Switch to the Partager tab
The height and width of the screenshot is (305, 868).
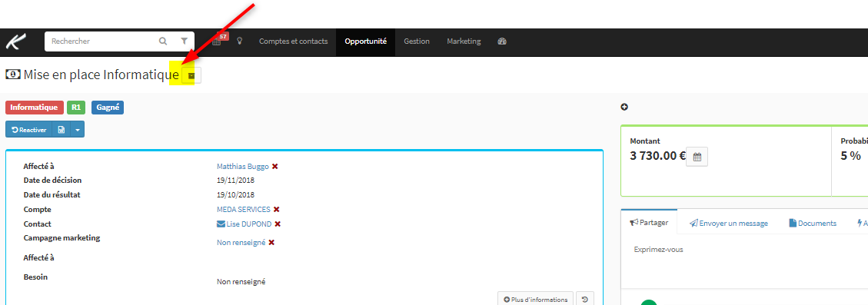pyautogui.click(x=650, y=223)
